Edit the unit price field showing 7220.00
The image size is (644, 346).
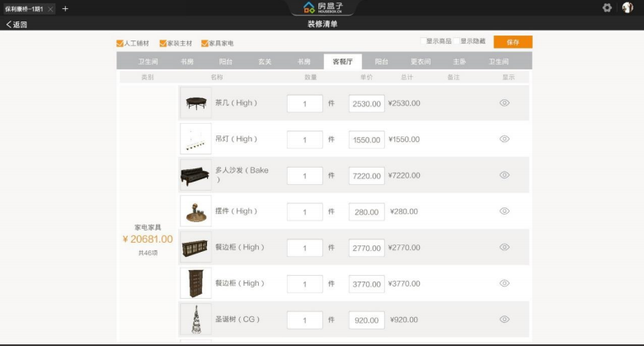(x=366, y=176)
